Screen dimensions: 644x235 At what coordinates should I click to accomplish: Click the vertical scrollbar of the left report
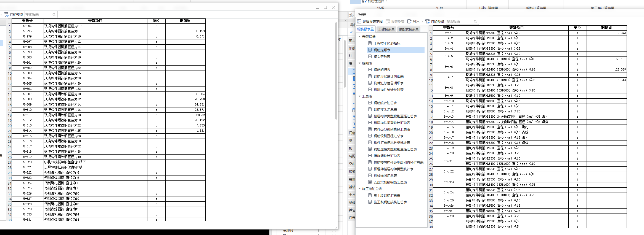pos(336,71)
